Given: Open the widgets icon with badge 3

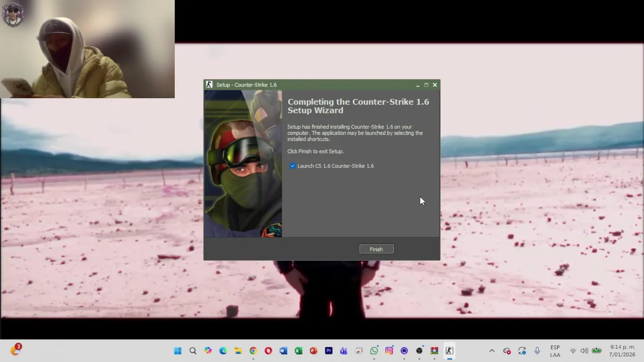Looking at the screenshot, I should [16, 350].
